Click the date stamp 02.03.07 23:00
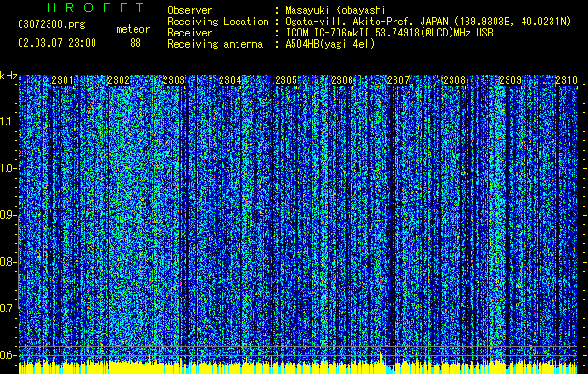 (57, 43)
